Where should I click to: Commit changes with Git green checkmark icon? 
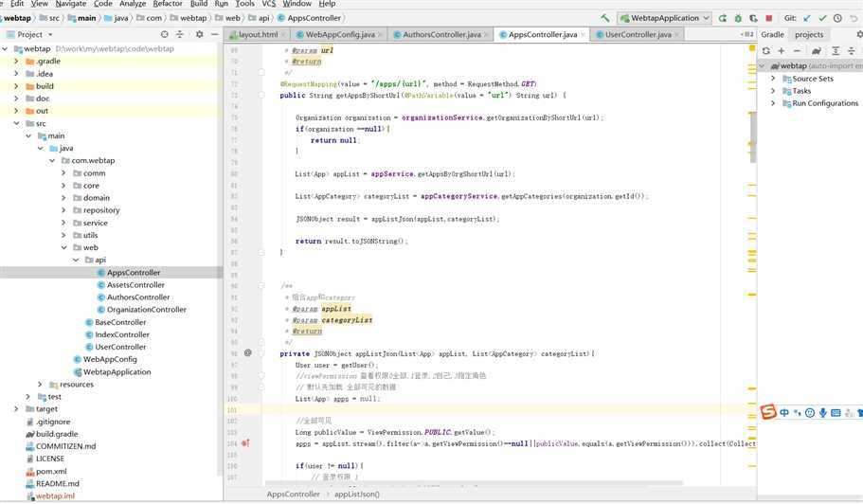coord(822,18)
